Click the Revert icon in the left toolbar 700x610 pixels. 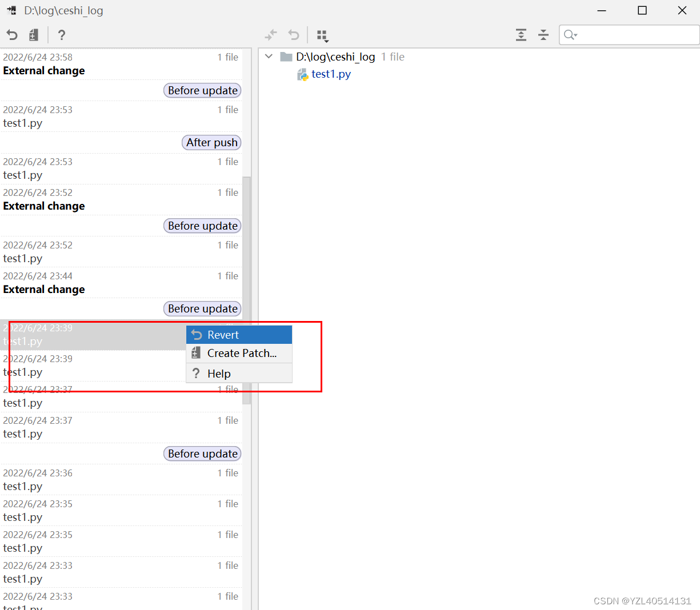coord(12,35)
